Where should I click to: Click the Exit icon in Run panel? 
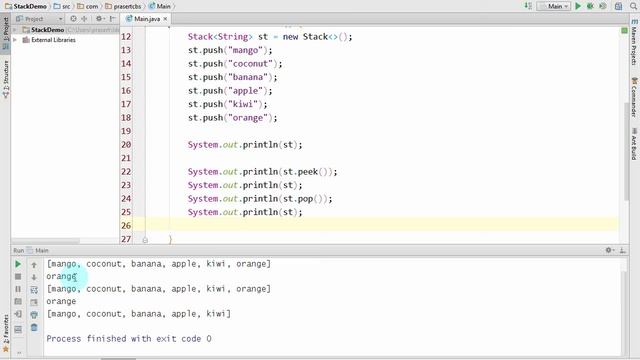[x=18, y=314]
